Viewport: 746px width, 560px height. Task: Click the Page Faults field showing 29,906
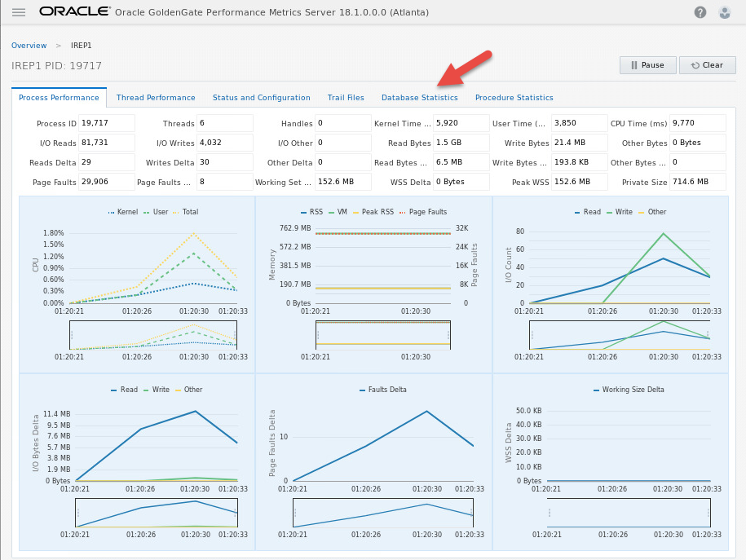[x=107, y=181]
